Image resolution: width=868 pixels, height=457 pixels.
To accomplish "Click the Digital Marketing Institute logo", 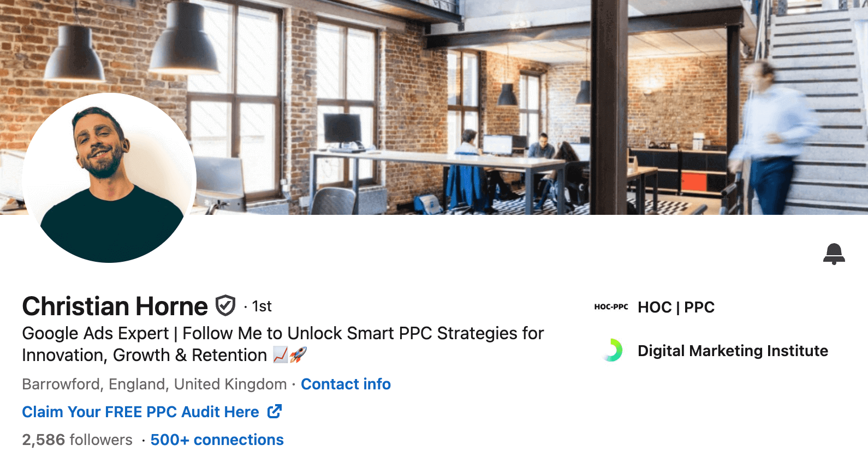I will pos(613,350).
